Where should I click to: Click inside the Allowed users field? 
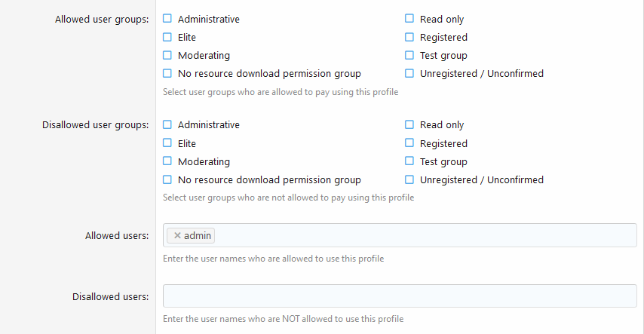coord(422,236)
